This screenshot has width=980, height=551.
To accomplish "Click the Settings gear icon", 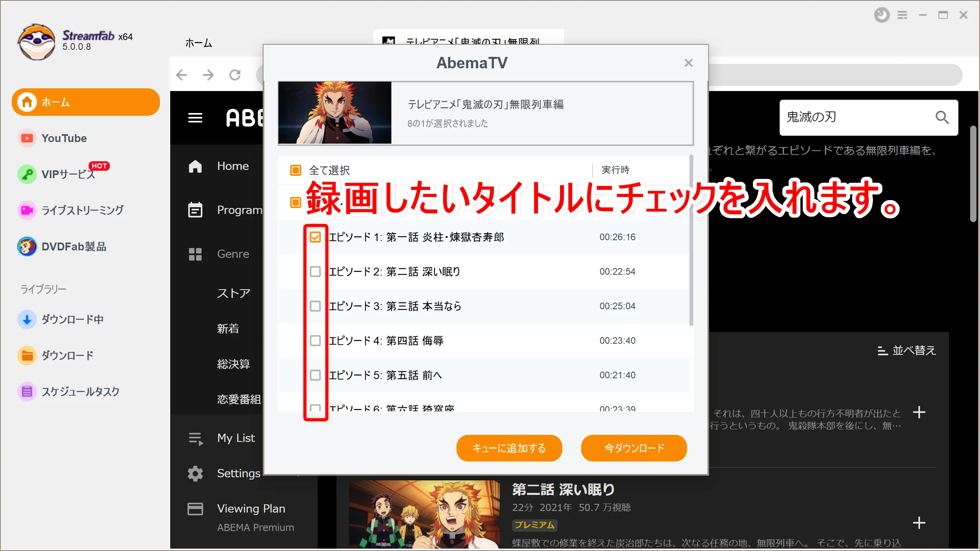I will [195, 474].
